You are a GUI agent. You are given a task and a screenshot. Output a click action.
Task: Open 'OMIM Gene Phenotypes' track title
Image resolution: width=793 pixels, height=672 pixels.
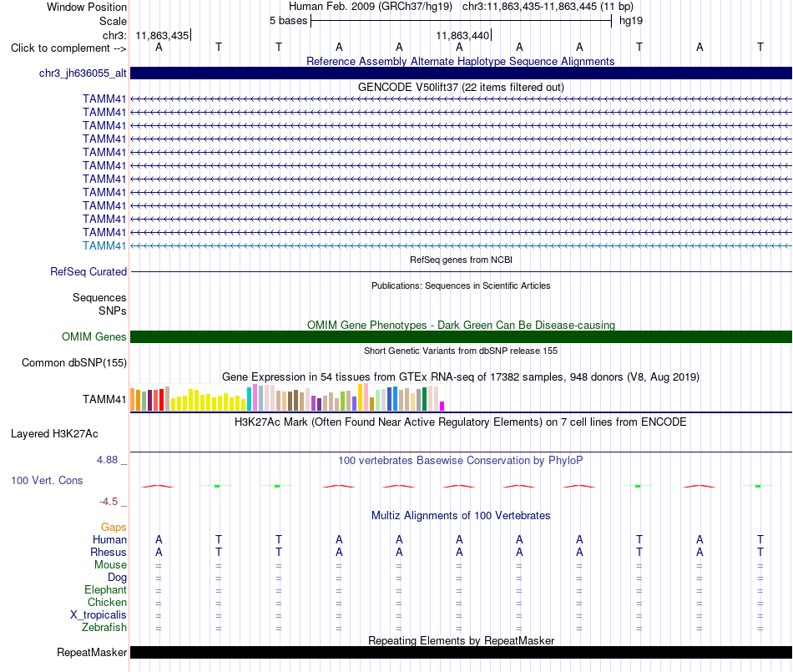point(461,325)
